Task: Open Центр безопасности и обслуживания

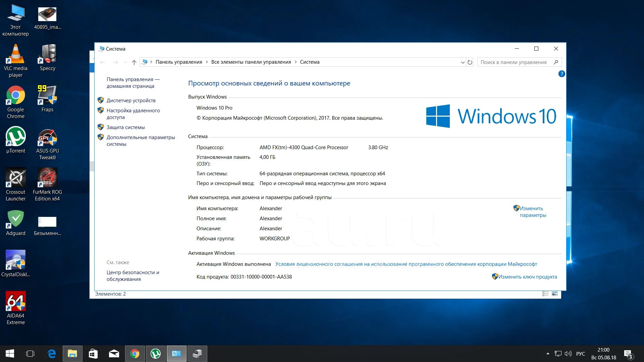Action: pyautogui.click(x=133, y=276)
